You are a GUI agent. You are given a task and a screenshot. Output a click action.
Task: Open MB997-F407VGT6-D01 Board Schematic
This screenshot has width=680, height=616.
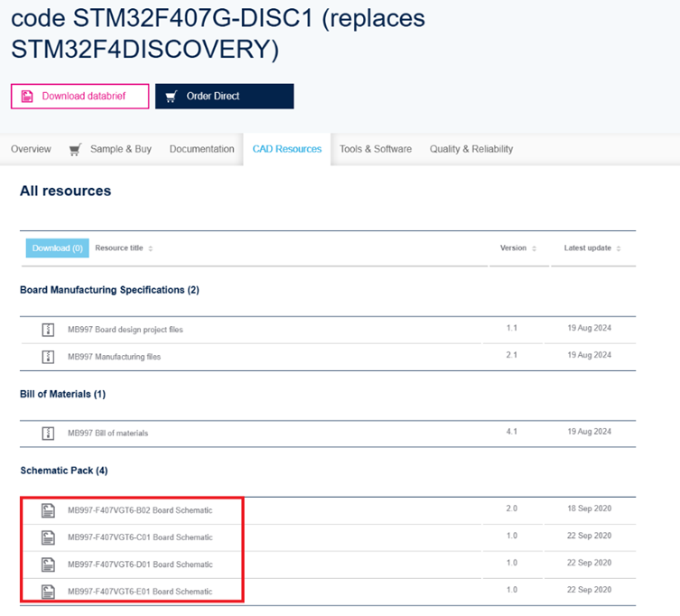pos(140,565)
